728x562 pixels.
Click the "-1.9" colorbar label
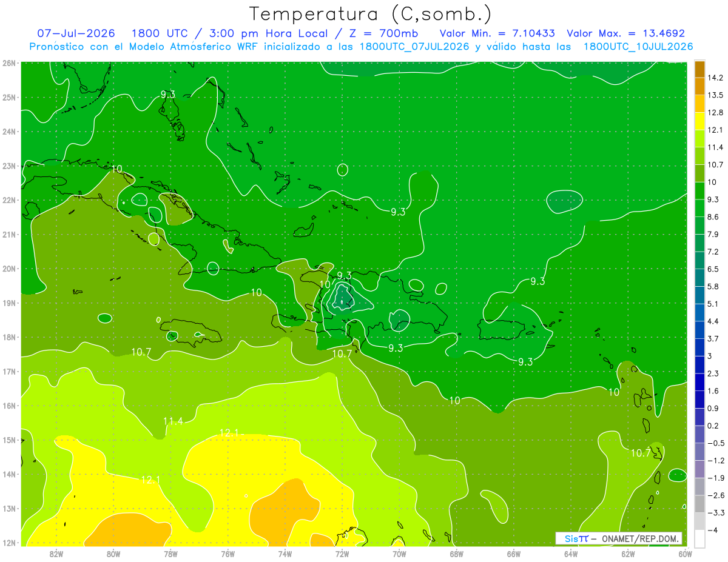point(715,478)
